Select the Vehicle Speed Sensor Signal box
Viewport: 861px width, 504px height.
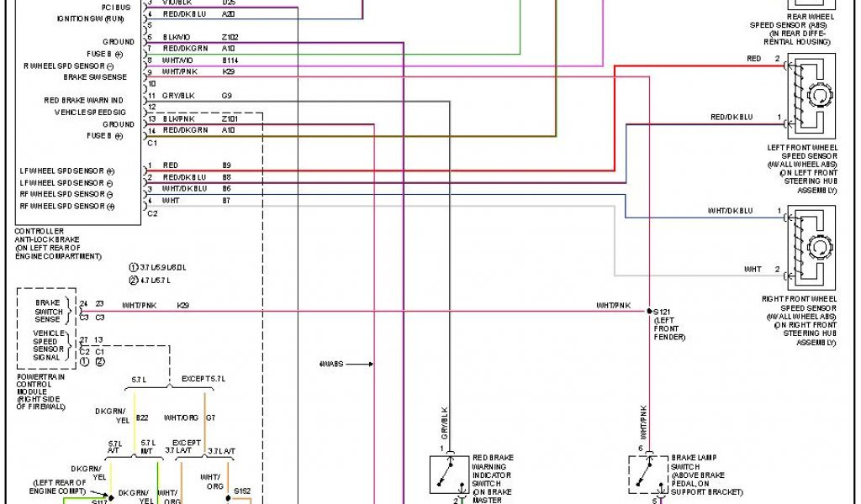pyautogui.click(x=47, y=344)
